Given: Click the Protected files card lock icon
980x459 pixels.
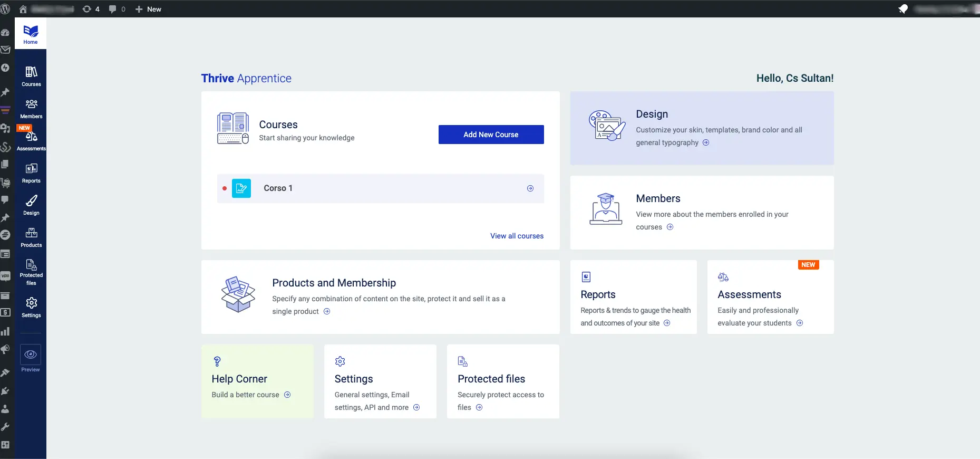Looking at the screenshot, I should (x=463, y=361).
